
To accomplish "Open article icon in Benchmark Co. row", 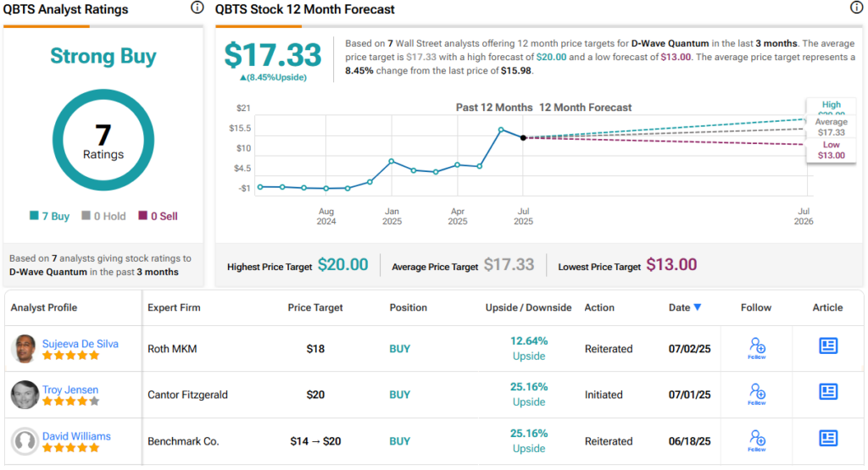I will tap(828, 439).
